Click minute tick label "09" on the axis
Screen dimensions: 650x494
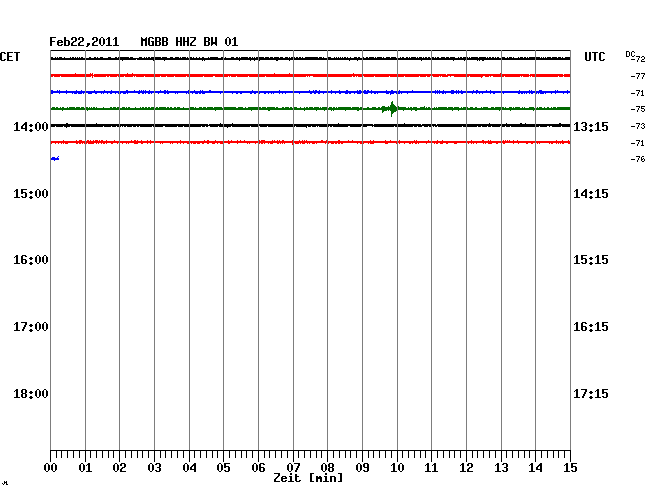click(x=362, y=468)
